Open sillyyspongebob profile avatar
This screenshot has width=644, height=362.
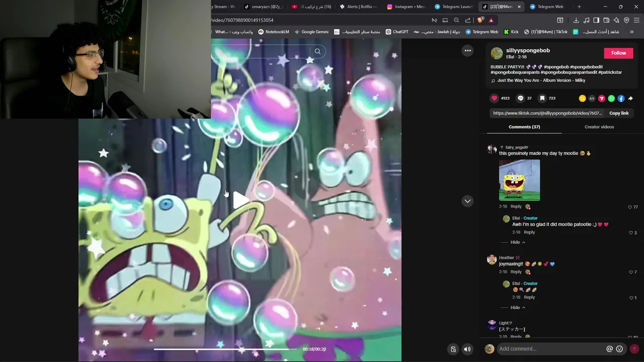click(x=497, y=53)
